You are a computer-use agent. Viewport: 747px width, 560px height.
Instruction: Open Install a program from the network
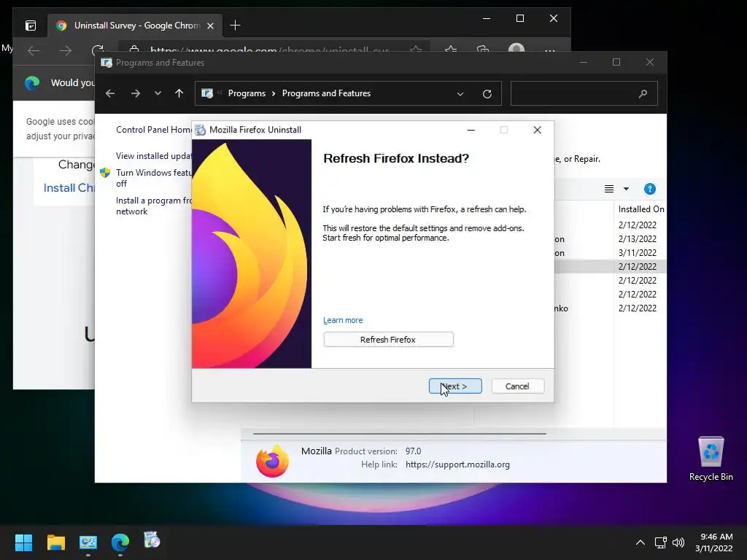coord(153,206)
